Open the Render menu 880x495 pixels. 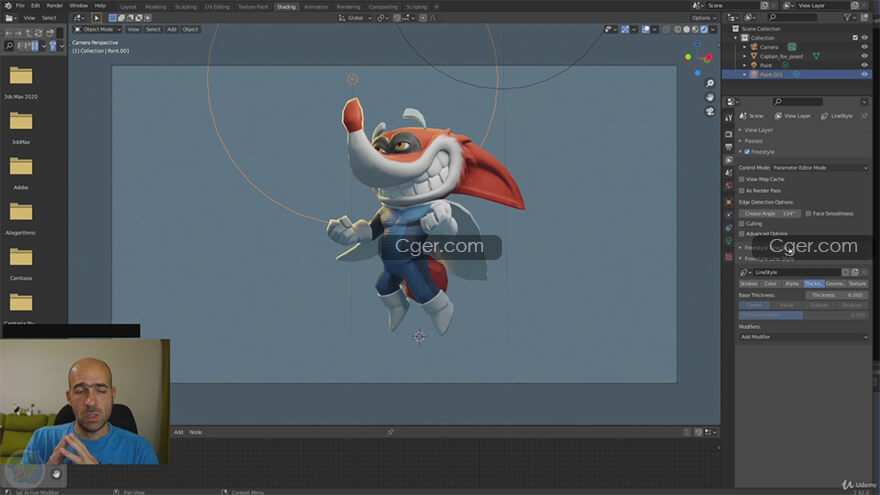coord(54,6)
